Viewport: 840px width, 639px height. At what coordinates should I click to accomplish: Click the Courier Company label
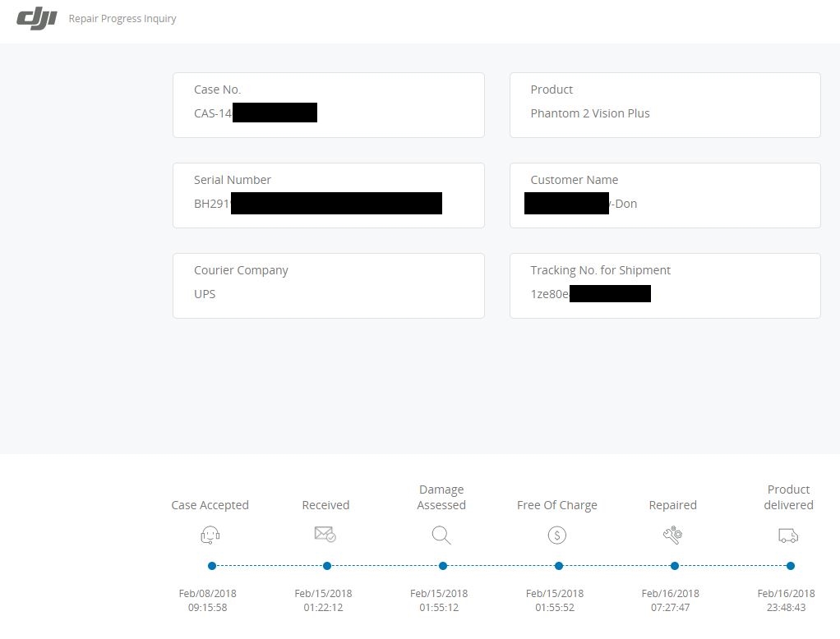click(241, 270)
